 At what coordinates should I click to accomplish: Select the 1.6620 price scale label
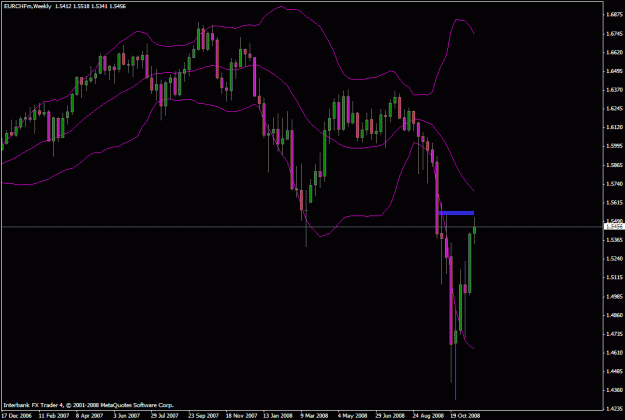(x=614, y=52)
